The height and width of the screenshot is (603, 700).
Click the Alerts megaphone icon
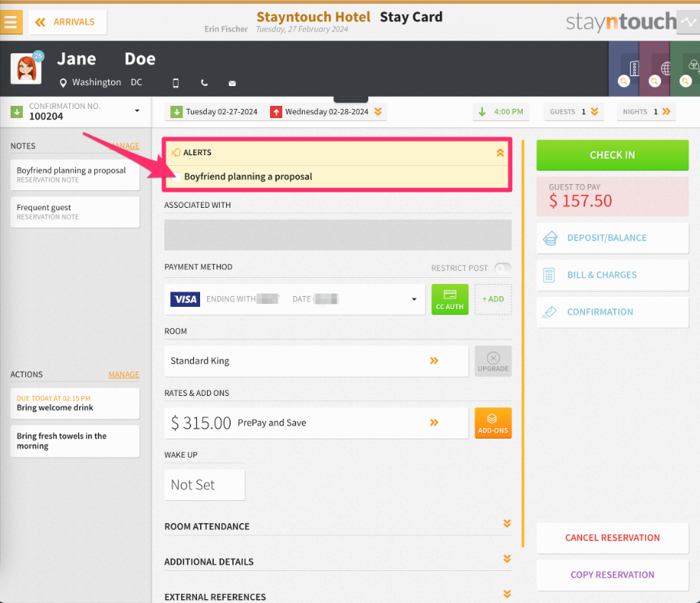point(176,153)
